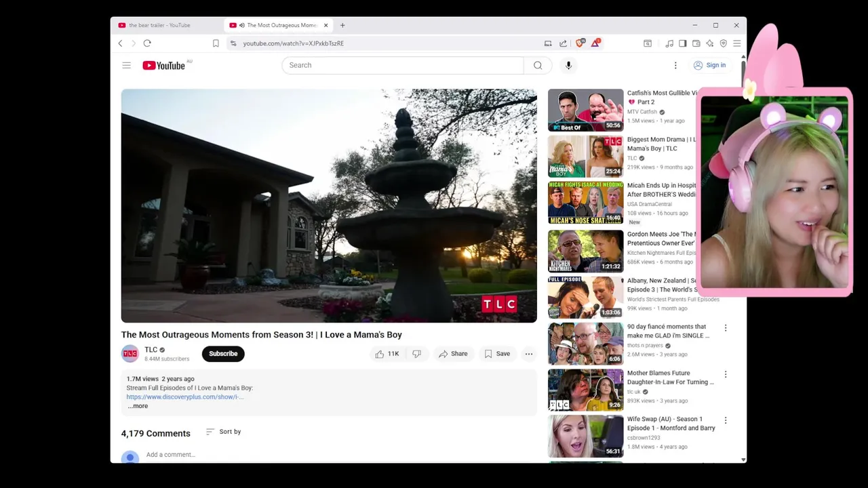Select 'The Most Outrageous Moments' browser tab
Viewport: 868px width, 488px height.
278,25
